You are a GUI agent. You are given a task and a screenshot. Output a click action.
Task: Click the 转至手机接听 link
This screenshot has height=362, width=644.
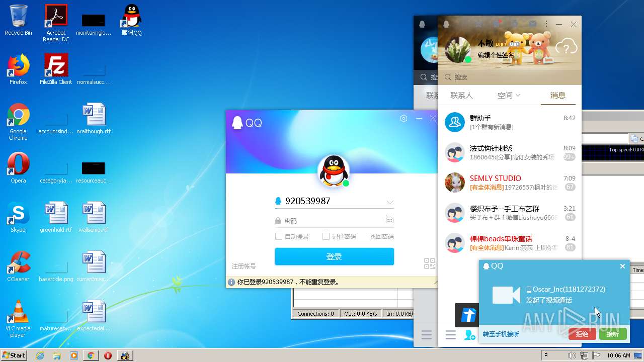click(x=501, y=334)
